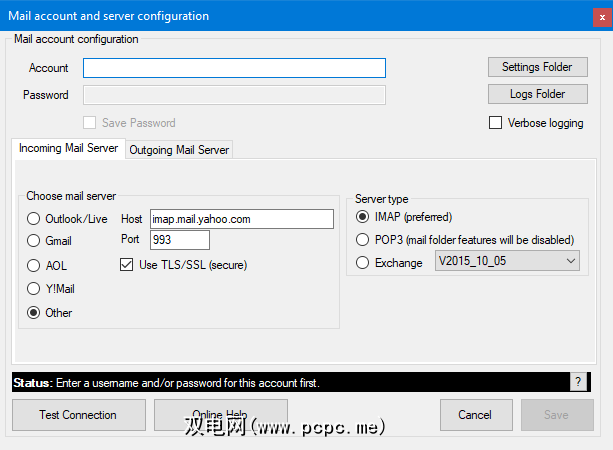Tick the Save Password checkbox
Screen dimensions: 613x450
pos(90,123)
